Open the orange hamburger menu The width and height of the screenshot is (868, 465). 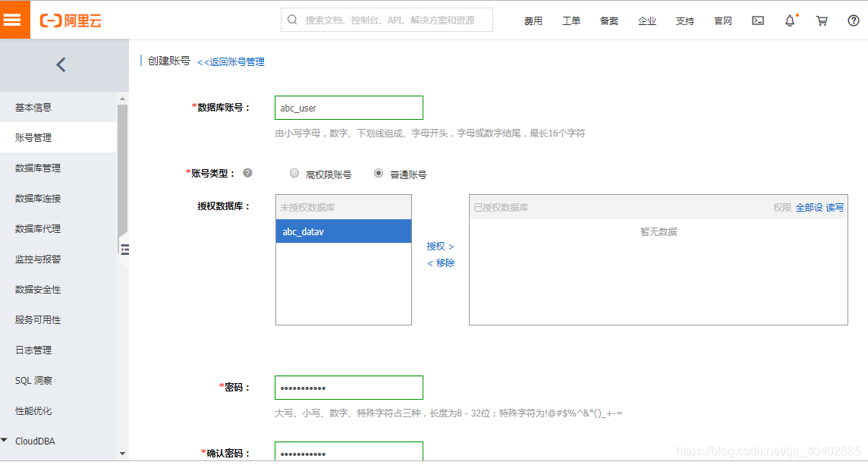(14, 20)
